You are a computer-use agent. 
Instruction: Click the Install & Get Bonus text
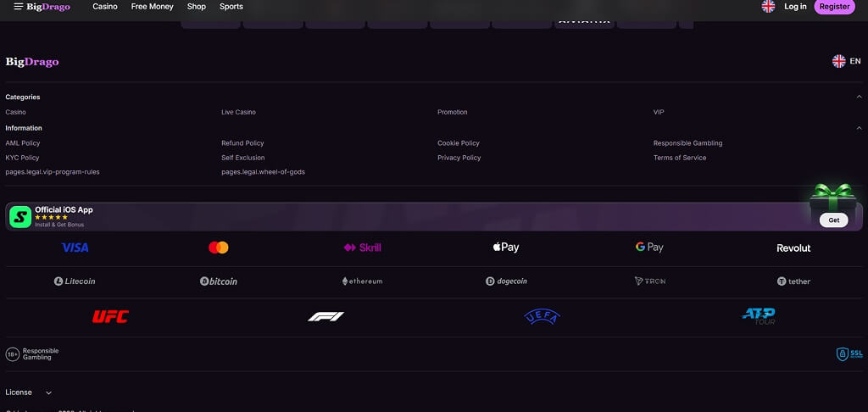tap(59, 225)
